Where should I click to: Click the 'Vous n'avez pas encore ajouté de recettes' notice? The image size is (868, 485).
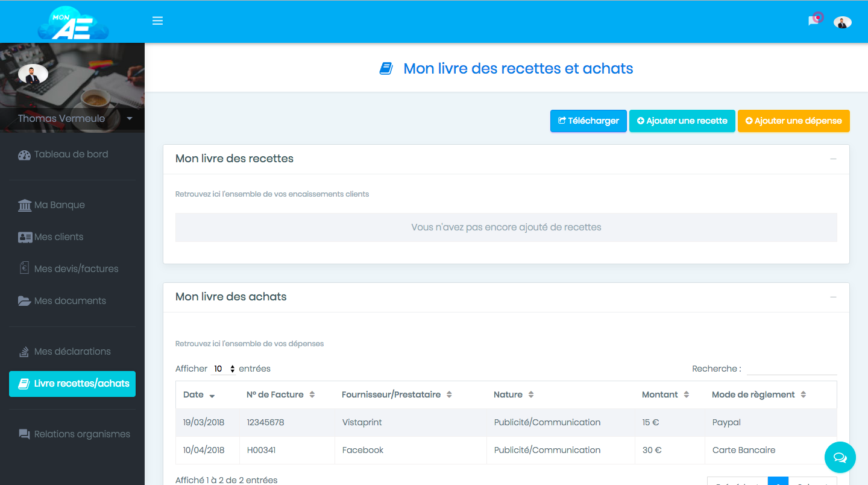coord(506,227)
